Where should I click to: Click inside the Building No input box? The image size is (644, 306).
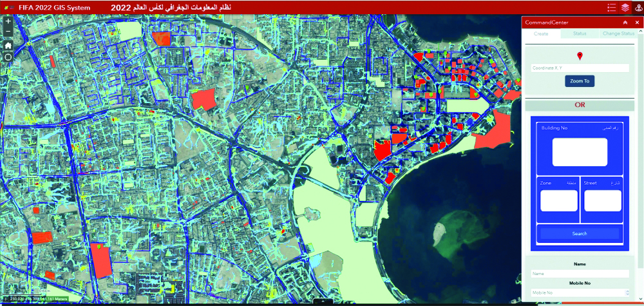pyautogui.click(x=580, y=152)
